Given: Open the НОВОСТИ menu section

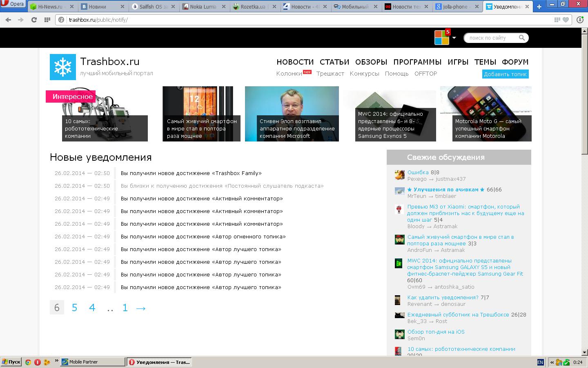Looking at the screenshot, I should 295,62.
